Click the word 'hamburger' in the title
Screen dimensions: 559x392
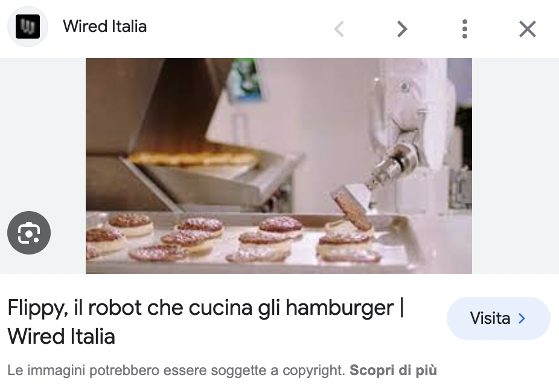339,308
